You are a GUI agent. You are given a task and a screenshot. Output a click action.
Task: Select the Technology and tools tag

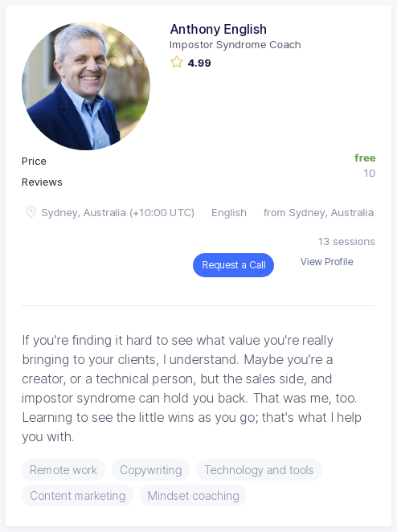[x=259, y=470]
